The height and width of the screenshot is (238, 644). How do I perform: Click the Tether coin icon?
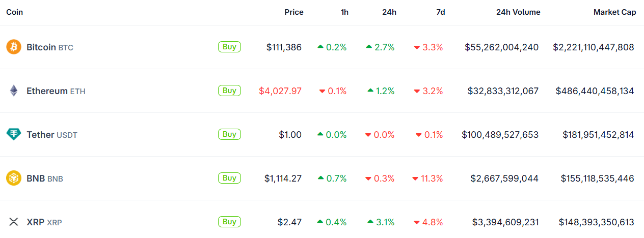pyautogui.click(x=14, y=135)
